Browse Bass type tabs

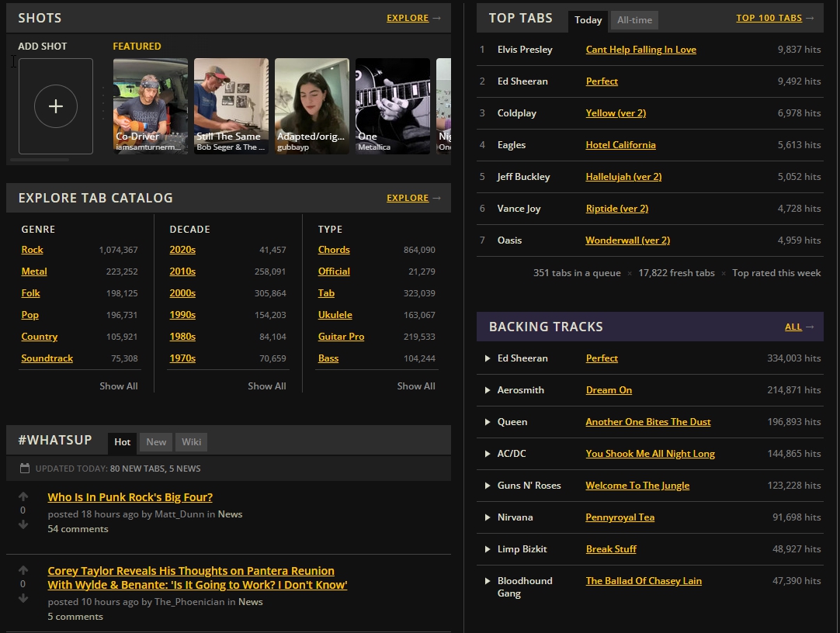[x=328, y=358]
